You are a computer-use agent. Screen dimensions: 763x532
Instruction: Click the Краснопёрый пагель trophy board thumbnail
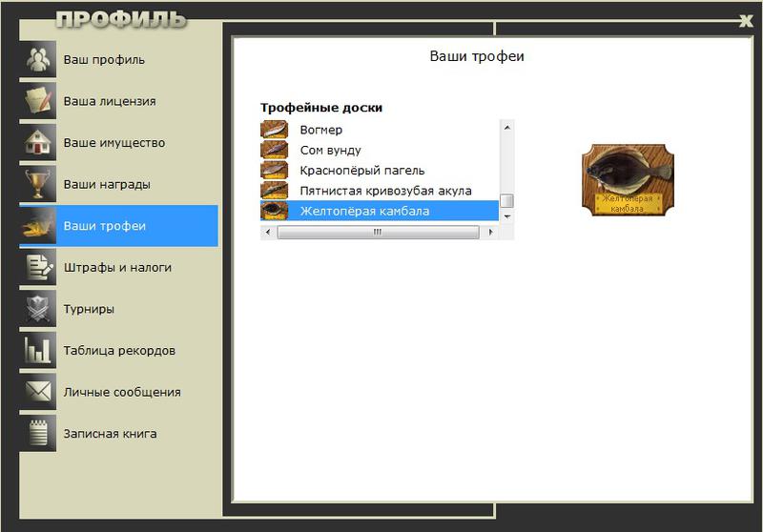(x=275, y=171)
